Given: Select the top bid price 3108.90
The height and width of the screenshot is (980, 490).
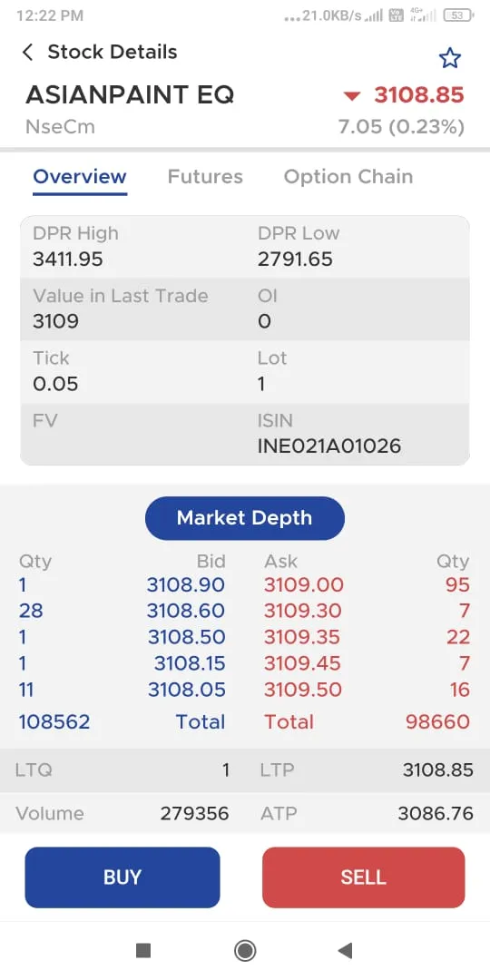Looking at the screenshot, I should [186, 585].
